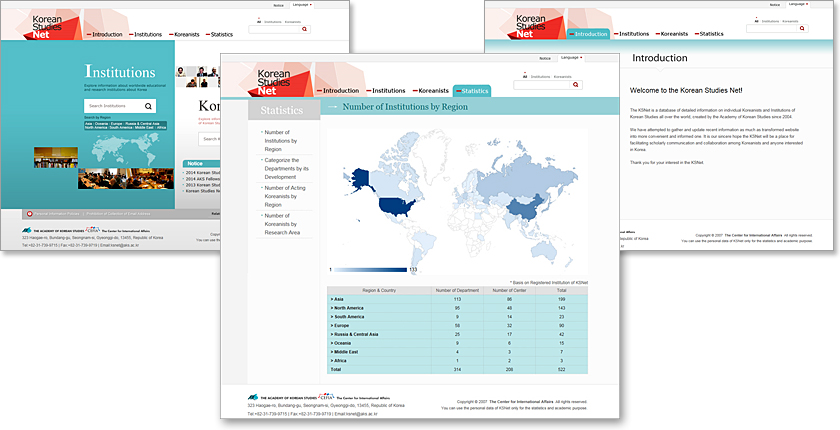Open Language dropdown in right Introduction window

[x=799, y=4]
